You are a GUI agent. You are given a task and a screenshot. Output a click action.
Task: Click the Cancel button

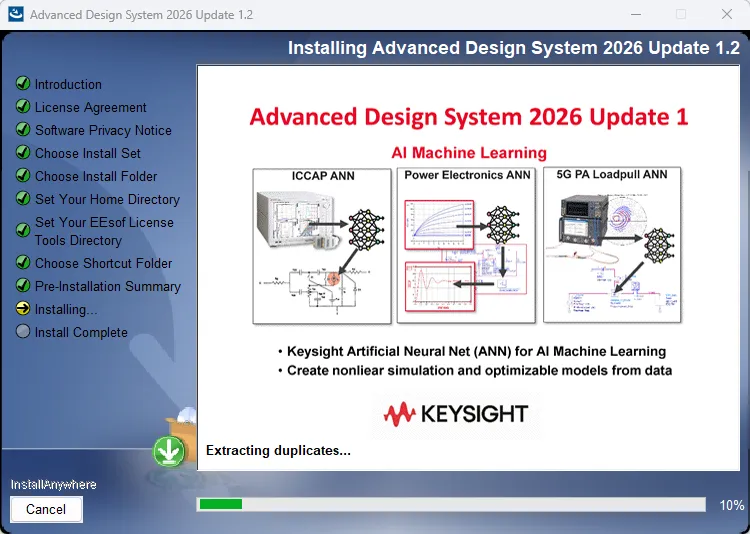tap(46, 509)
